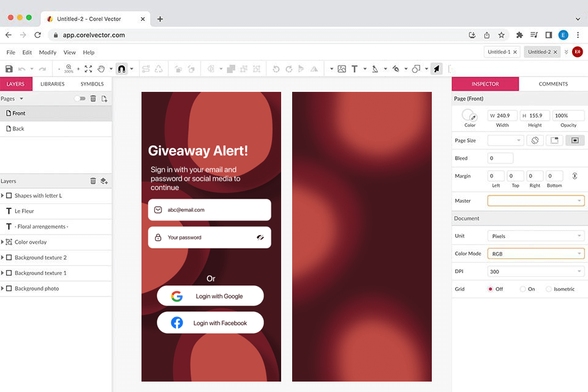Click the fit page to content icon

(575, 140)
